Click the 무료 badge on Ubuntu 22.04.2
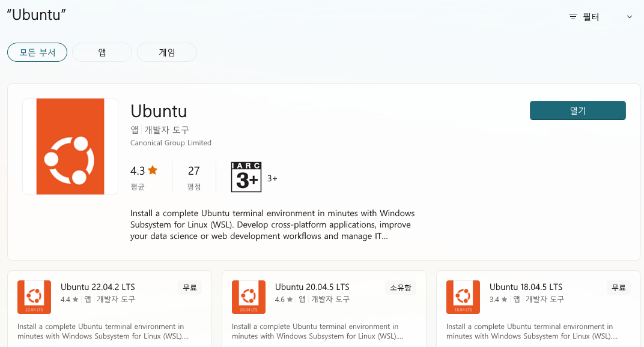Viewport: 644px width, 347px height. pyautogui.click(x=190, y=288)
